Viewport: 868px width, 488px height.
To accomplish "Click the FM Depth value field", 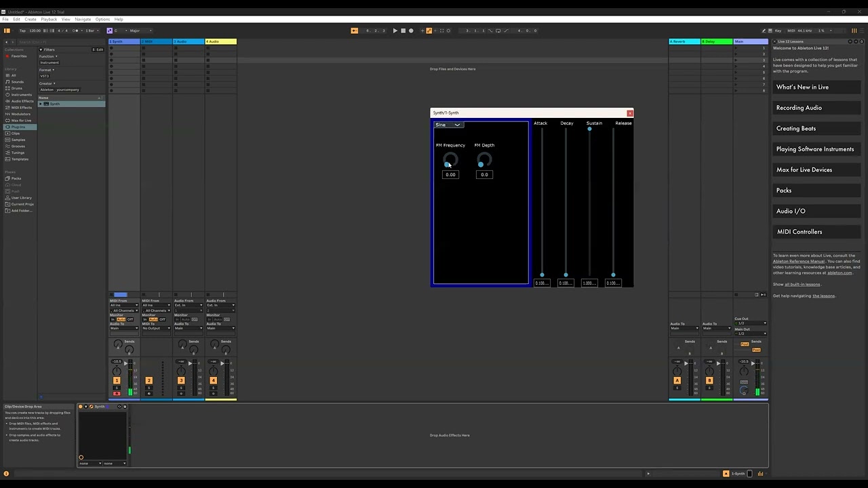I will [x=484, y=175].
